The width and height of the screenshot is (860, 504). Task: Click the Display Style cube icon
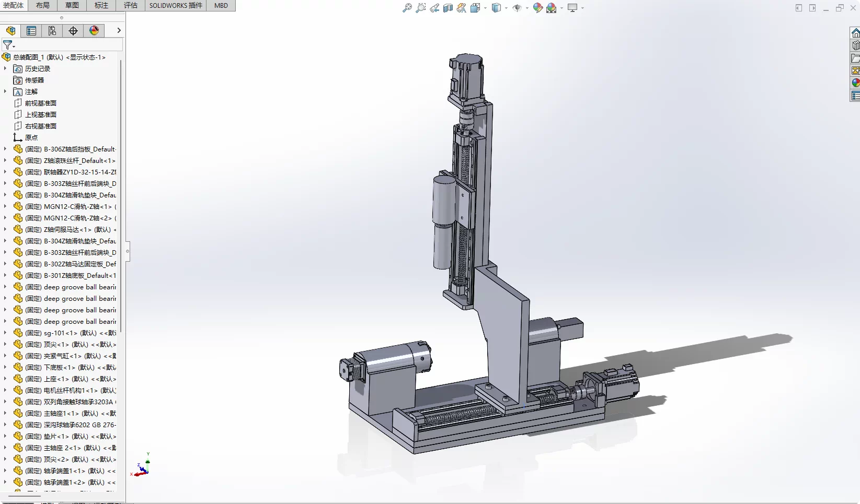(x=496, y=8)
